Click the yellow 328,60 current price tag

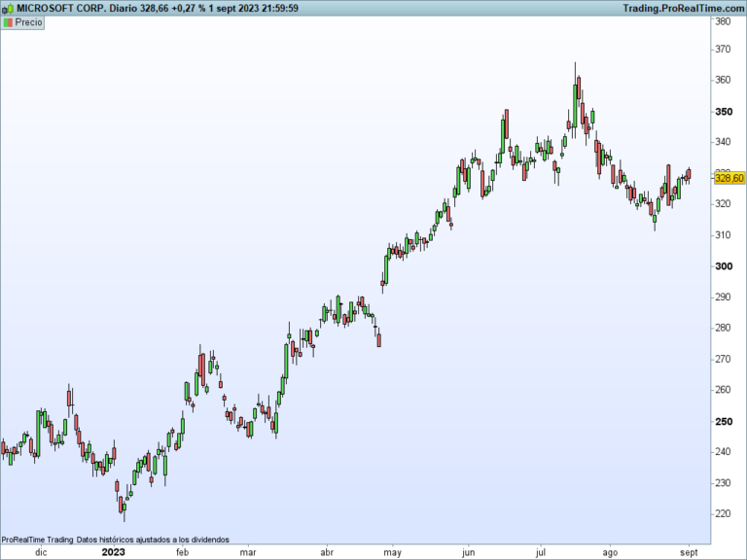click(x=729, y=178)
